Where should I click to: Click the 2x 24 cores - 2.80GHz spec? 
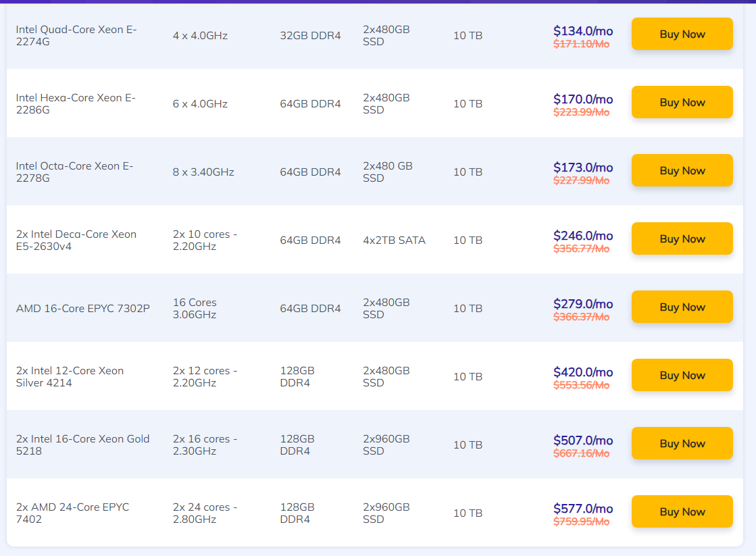click(205, 513)
